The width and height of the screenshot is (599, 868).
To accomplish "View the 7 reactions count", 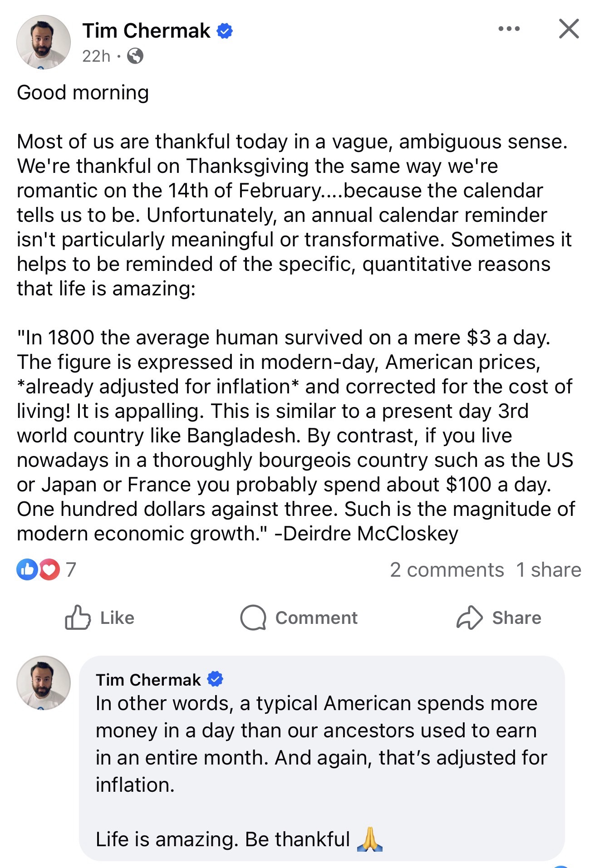I will 71,569.
